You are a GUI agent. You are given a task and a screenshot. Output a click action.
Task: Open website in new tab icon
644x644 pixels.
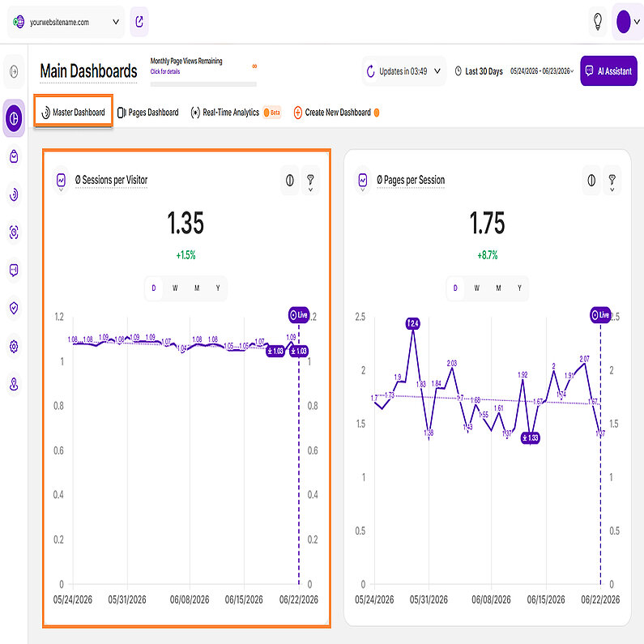tap(139, 22)
